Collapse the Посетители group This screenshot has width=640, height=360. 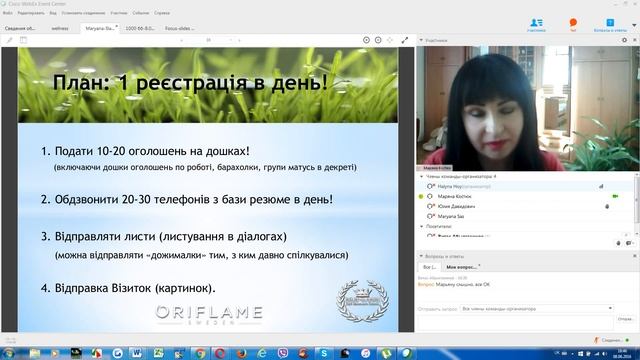(x=422, y=227)
